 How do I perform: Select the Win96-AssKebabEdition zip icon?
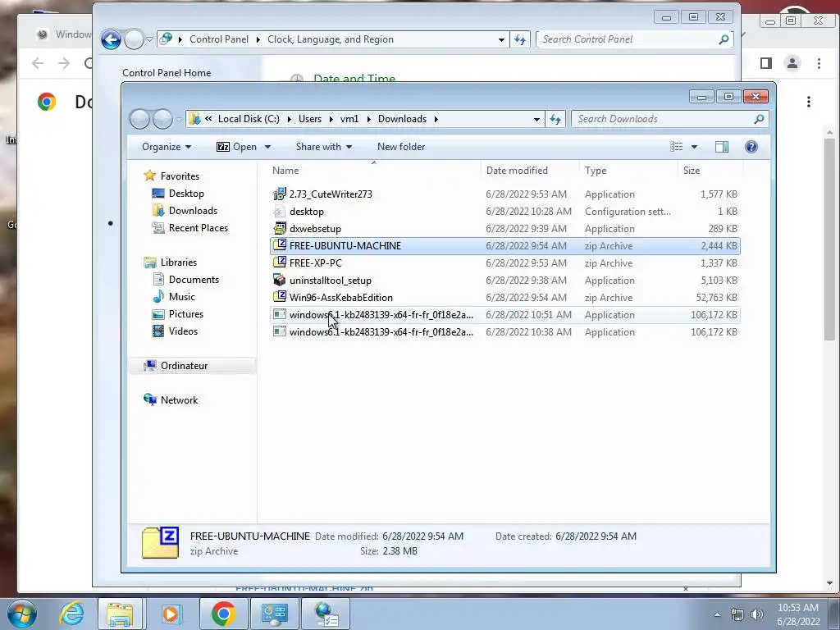pos(279,297)
